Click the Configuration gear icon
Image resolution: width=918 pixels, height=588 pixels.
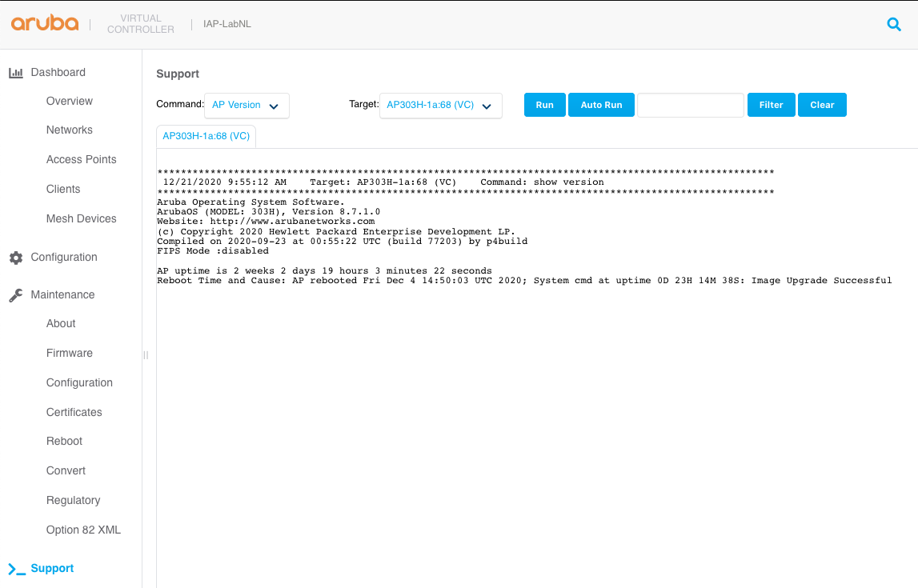[16, 258]
